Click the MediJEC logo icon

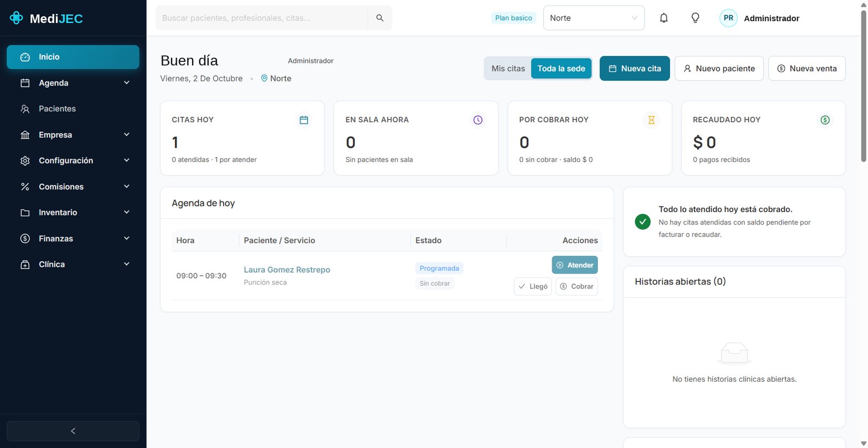16,18
